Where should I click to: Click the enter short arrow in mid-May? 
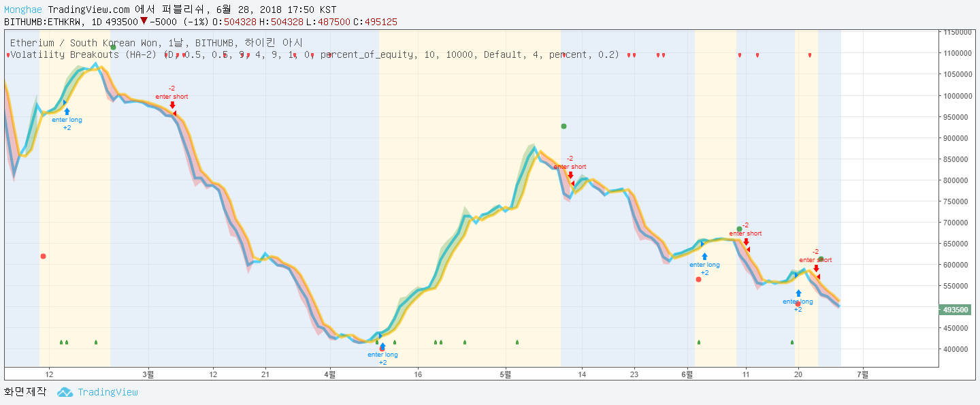pos(570,176)
